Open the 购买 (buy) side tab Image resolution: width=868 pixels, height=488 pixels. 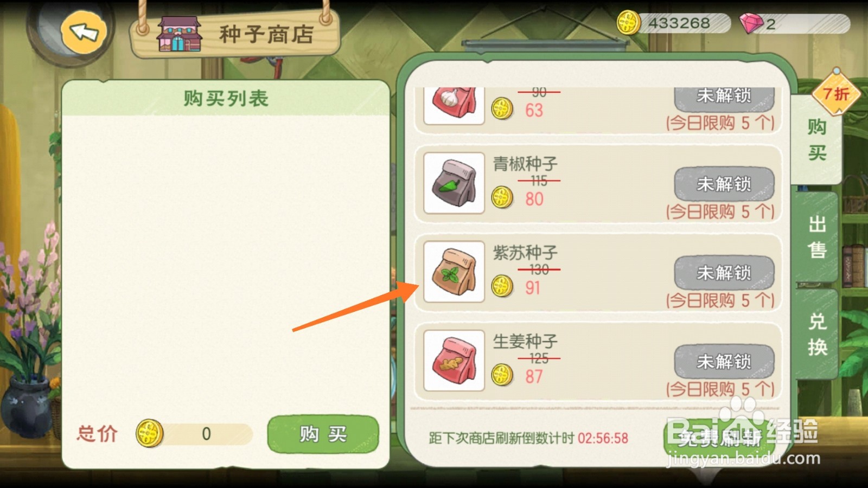tap(816, 140)
